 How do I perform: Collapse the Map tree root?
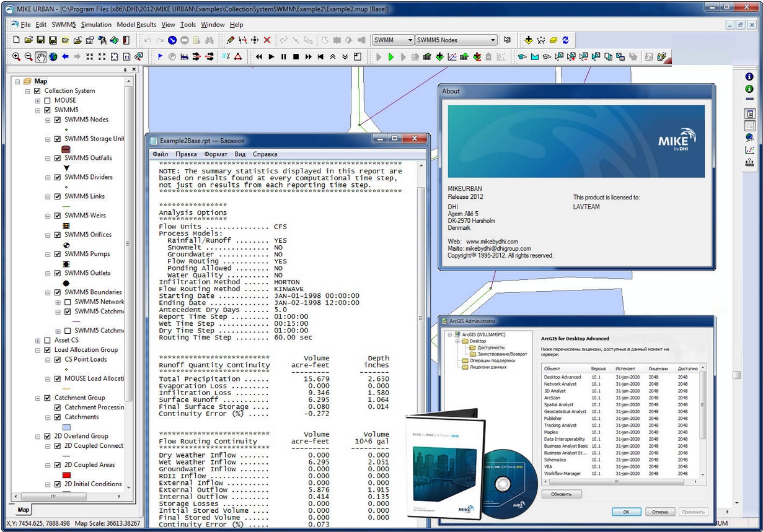pyautogui.click(x=17, y=81)
